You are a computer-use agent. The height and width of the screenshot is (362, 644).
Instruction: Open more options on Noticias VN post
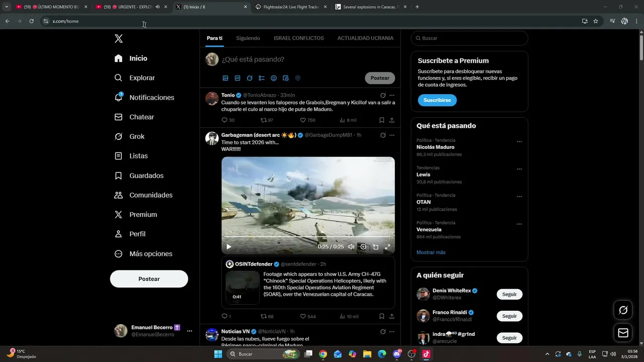(x=392, y=331)
